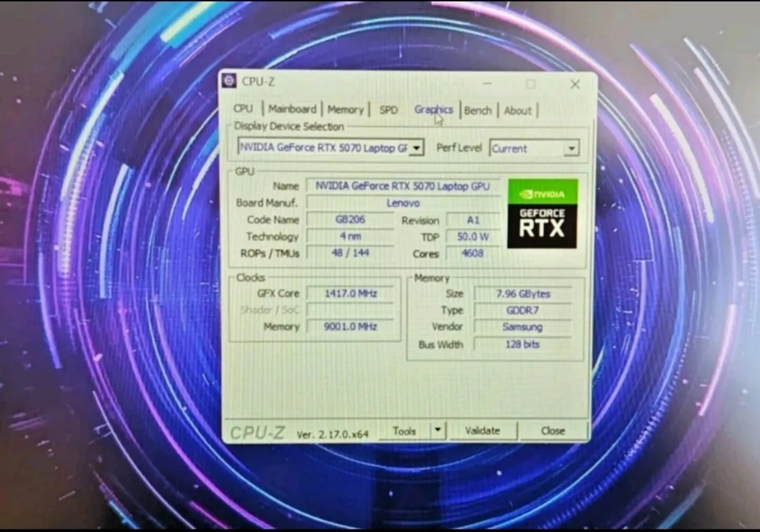
Task: Select the Graphics tab
Action: tap(434, 110)
